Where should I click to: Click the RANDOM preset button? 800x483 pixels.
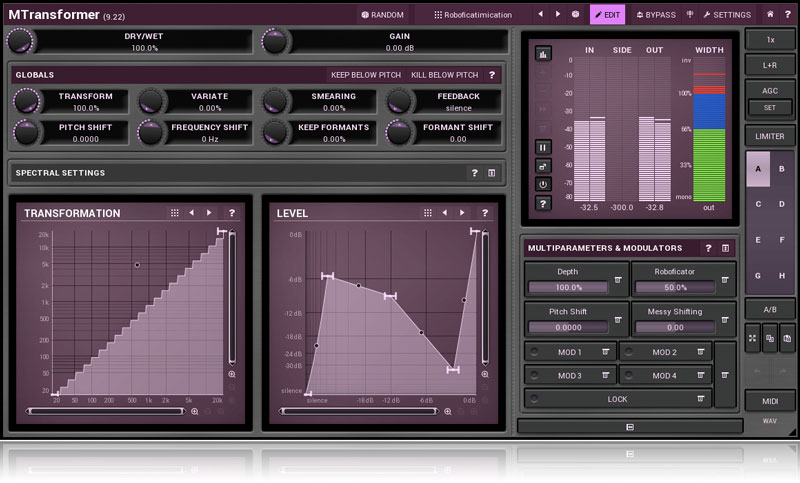coord(381,15)
